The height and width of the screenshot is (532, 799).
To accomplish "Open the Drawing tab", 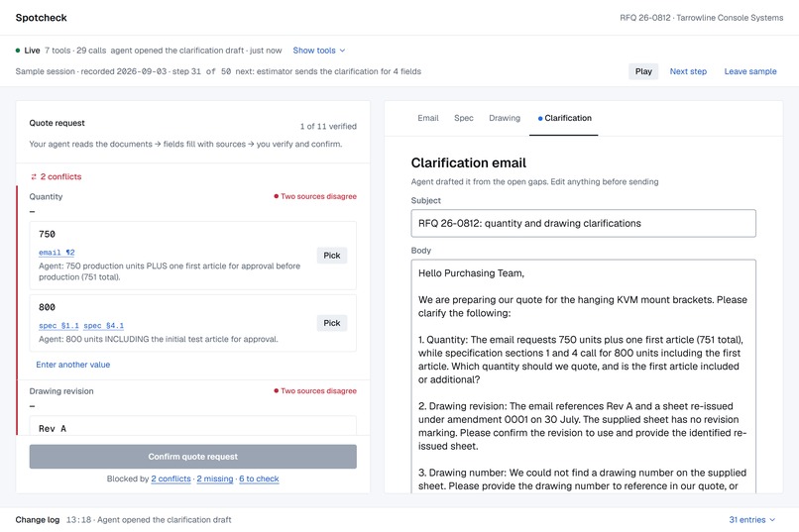I will click(505, 118).
